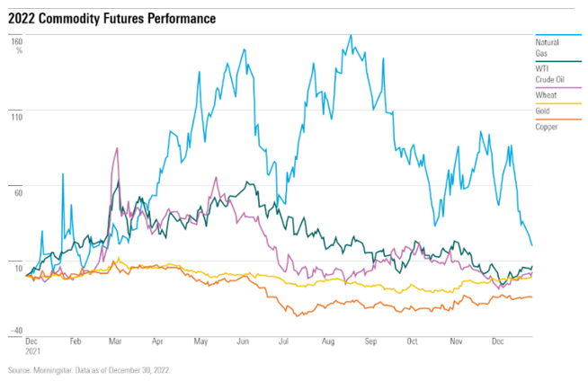The height and width of the screenshot is (381, 588).
Task: Click the Feb x-axis month label
Action: [76, 342]
